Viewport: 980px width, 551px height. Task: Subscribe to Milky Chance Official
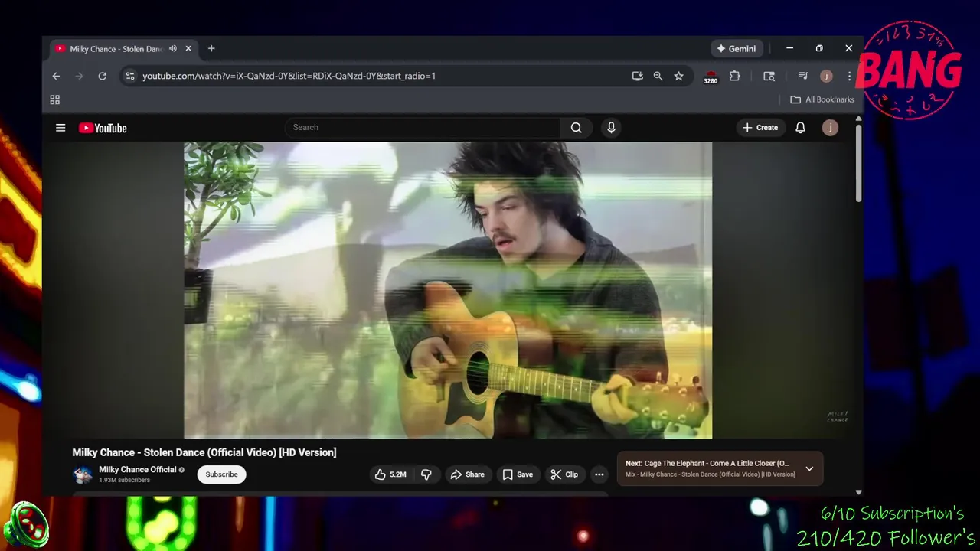click(x=221, y=474)
